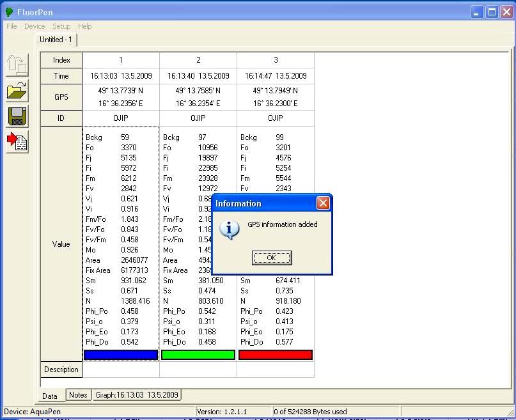Minimize the FluorPen window
Image resolution: width=516 pixels, height=420 pixels.
pyautogui.click(x=476, y=13)
